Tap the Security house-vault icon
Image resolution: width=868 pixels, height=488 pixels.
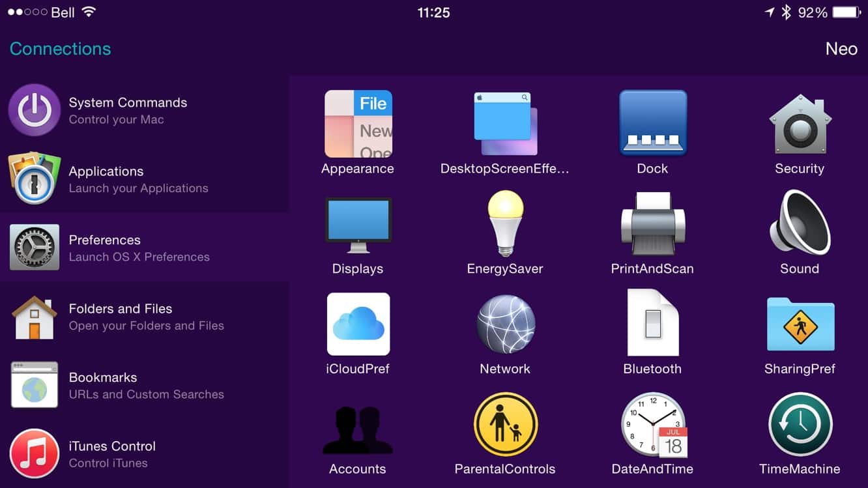(800, 124)
